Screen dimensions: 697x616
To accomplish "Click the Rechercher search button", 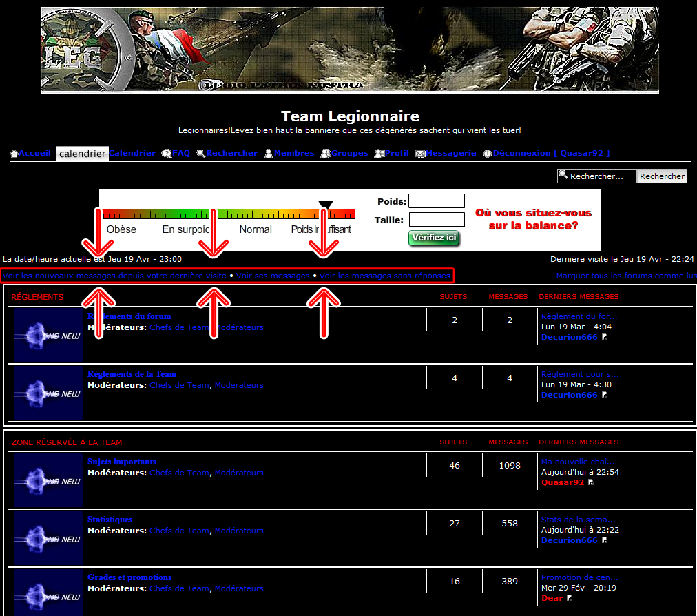I will pos(662,176).
